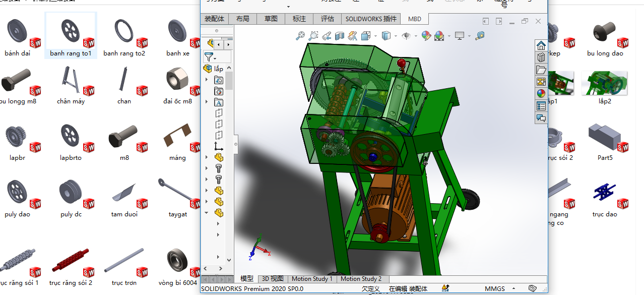
Task: Collapse the expanded component near the tree bottom
Action: tap(207, 213)
